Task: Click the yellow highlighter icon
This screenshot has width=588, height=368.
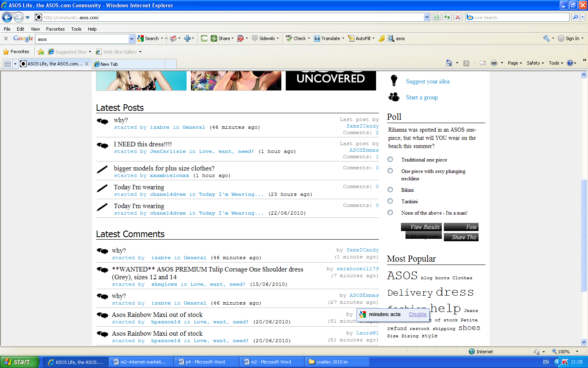Action: pos(382,38)
